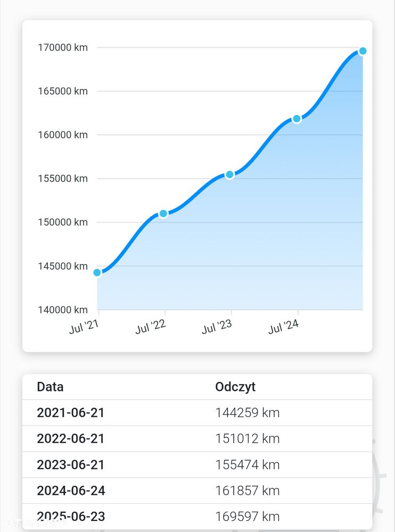Screen dimensions: 395x532
Task: Click the 169597 km reading
Action: click(247, 517)
